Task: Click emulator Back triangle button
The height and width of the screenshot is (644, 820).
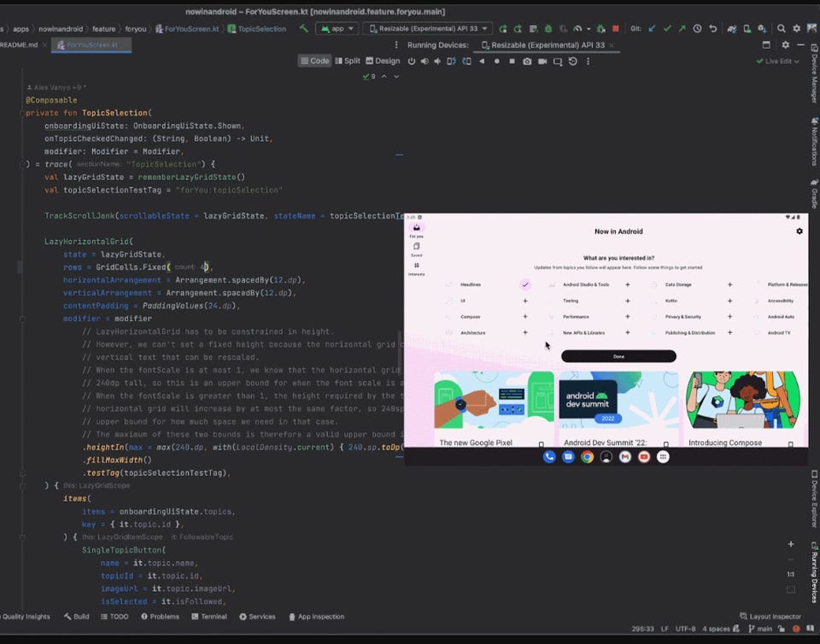Action: [x=482, y=61]
